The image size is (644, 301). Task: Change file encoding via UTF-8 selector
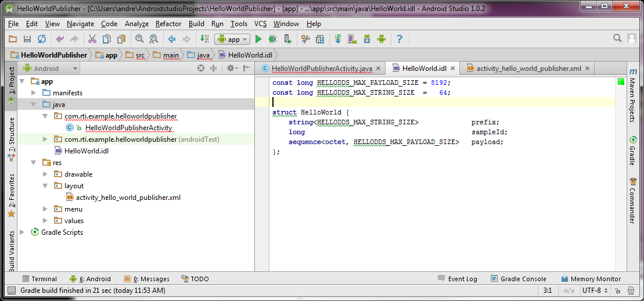595,291
